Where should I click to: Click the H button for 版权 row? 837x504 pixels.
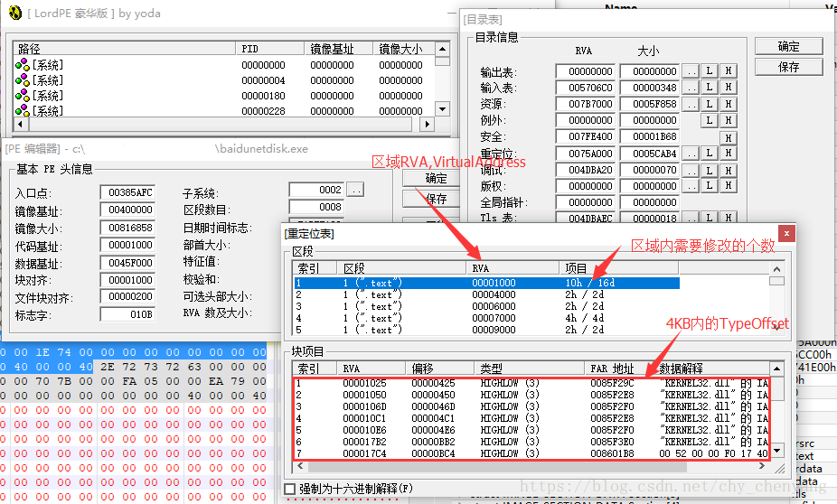[x=729, y=185]
